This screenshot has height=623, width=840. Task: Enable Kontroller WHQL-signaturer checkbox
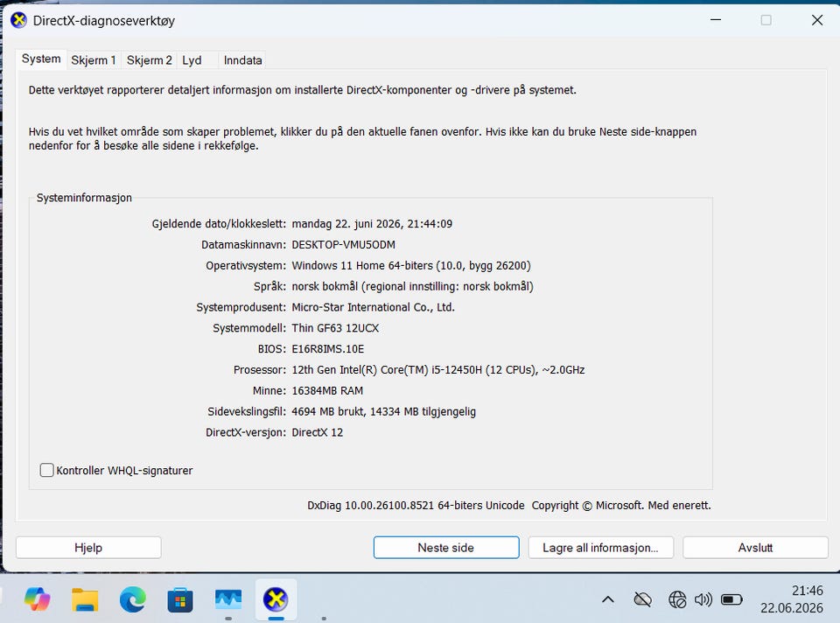coord(47,471)
